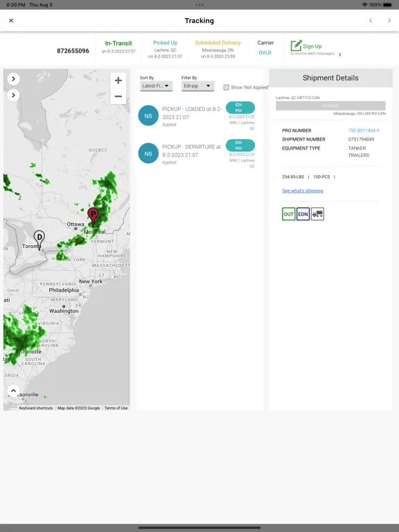Go to next shipment with right chevron

(389, 21)
